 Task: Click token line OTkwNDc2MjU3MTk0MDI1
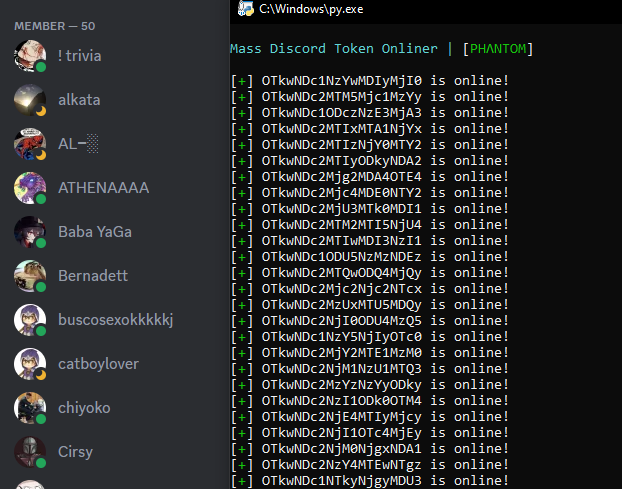point(370,209)
